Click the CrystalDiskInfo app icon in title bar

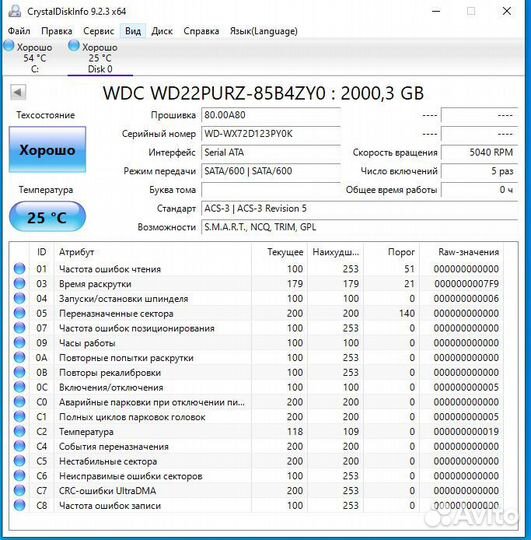[x=14, y=11]
